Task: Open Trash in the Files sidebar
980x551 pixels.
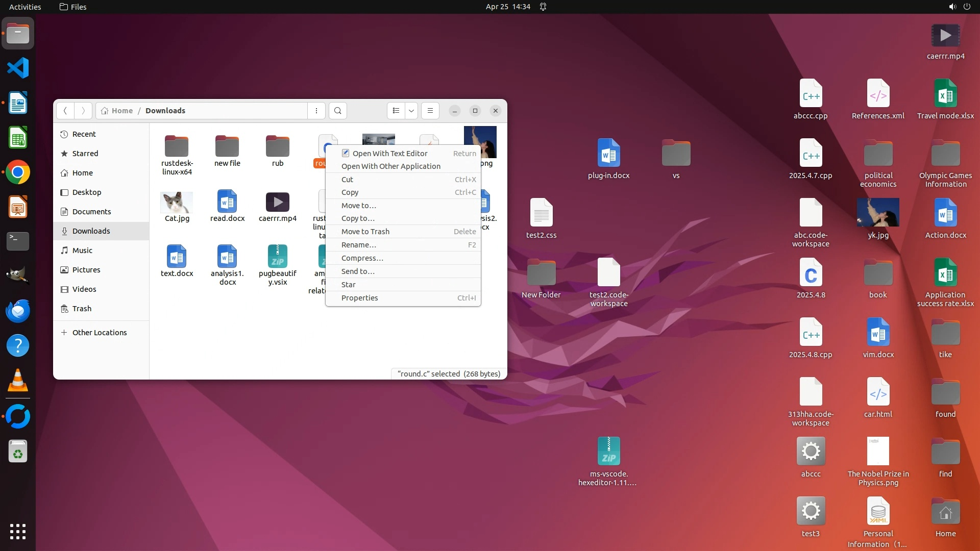Action: [82, 309]
